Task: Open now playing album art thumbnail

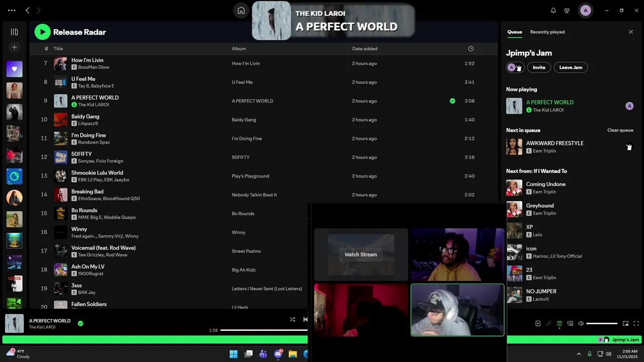Action: [x=14, y=323]
